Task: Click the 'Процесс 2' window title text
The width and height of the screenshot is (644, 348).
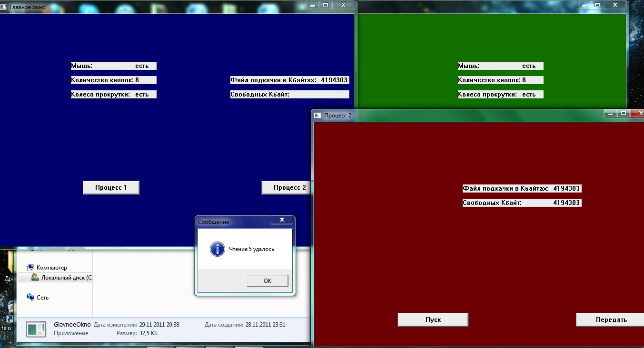Action: click(x=338, y=116)
